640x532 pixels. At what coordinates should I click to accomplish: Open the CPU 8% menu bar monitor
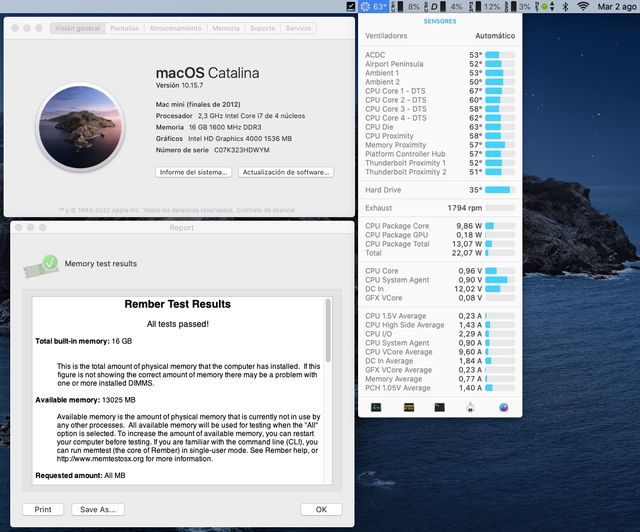pos(405,7)
